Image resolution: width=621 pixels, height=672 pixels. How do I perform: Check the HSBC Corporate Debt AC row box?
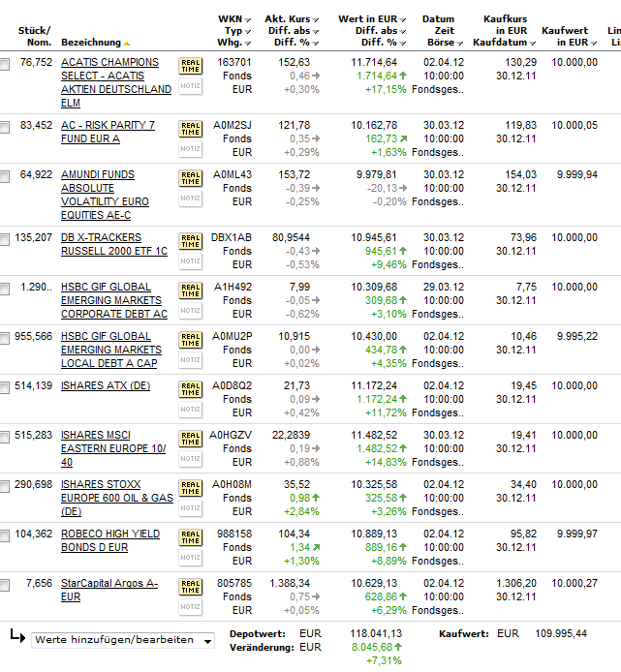[x=4, y=289]
